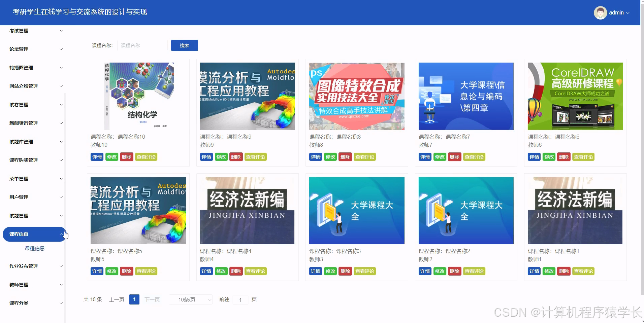Viewport: 644px width, 323px height.
Task: Click 查看评论 for 课程名称7
Action: pos(474,156)
